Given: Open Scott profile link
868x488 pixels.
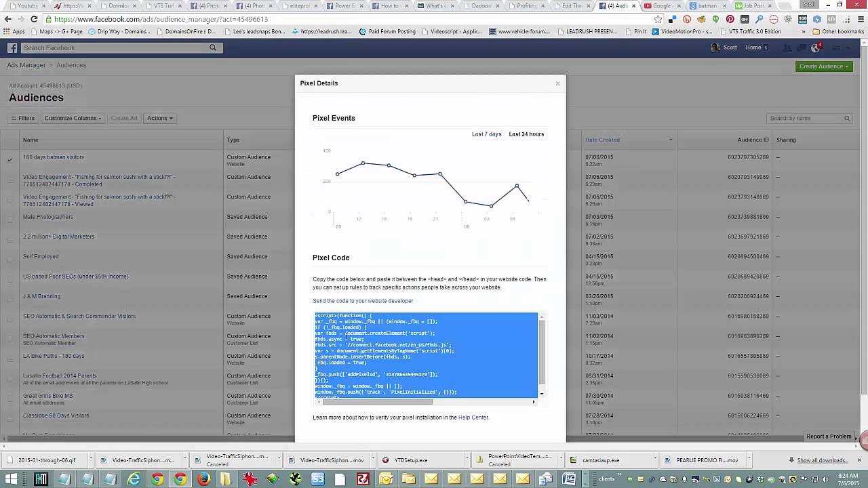Looking at the screenshot, I should [724, 47].
